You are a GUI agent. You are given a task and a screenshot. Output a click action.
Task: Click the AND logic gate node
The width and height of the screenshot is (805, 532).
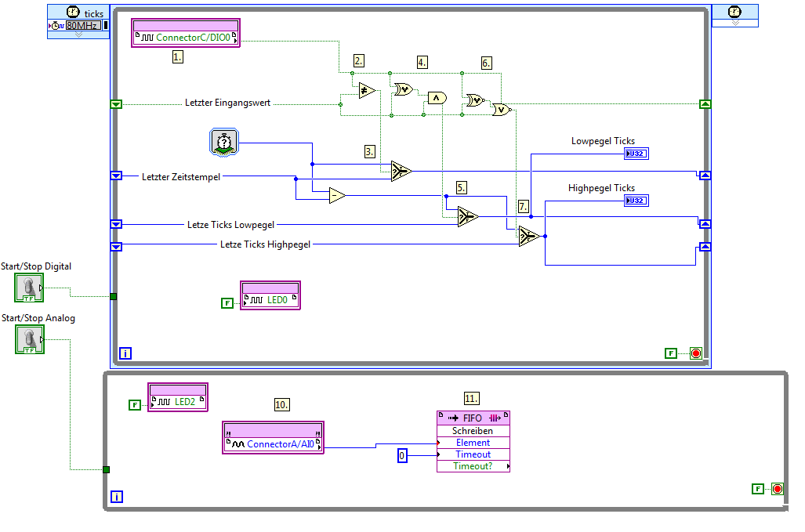(437, 97)
